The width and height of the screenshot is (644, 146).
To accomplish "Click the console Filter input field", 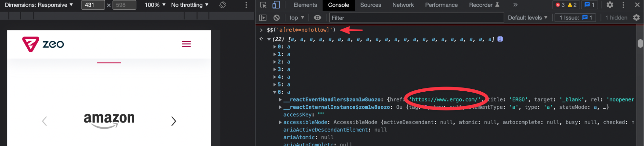I will click(416, 18).
